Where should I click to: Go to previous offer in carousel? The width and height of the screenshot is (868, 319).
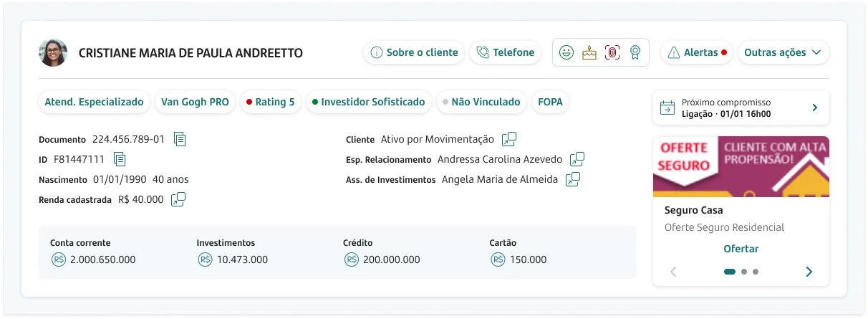[x=673, y=272]
